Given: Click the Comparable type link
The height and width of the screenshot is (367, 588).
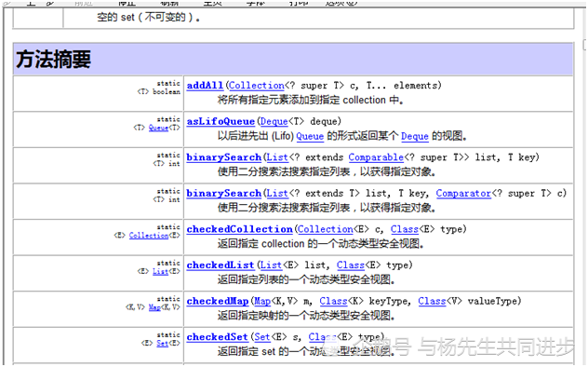Looking at the screenshot, I should click(376, 157).
